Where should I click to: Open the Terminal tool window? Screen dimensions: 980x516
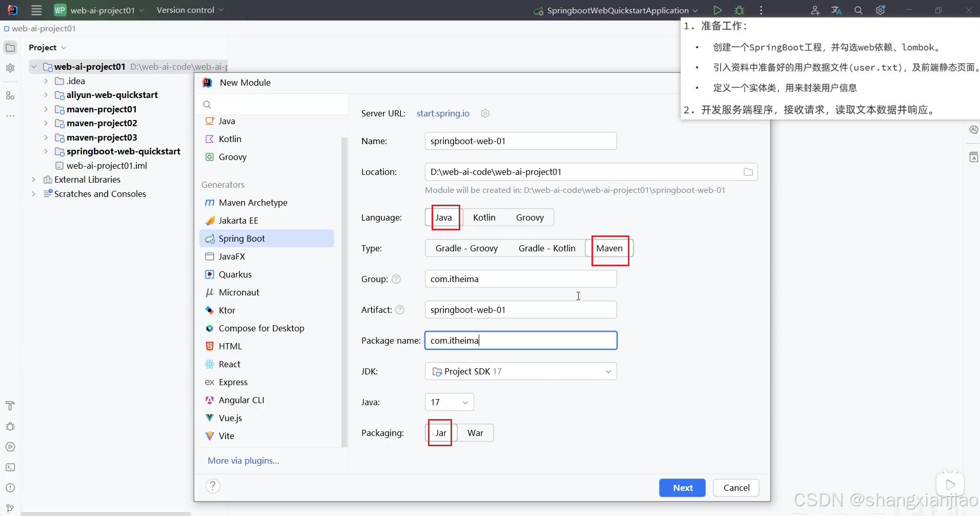click(x=10, y=467)
